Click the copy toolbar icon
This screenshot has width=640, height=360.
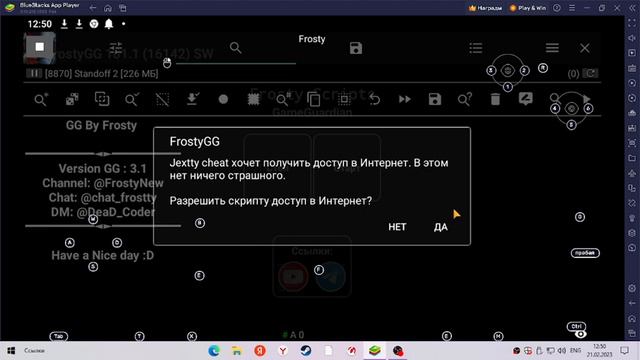pos(313,99)
